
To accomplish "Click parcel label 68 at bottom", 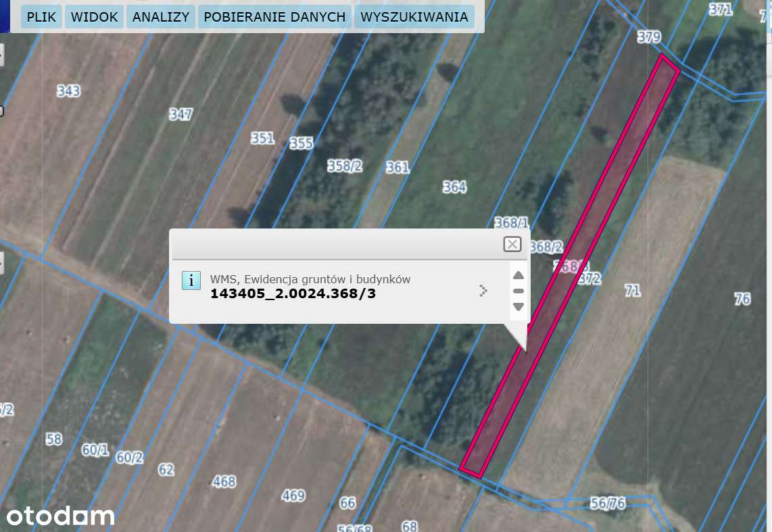I will point(409,526).
